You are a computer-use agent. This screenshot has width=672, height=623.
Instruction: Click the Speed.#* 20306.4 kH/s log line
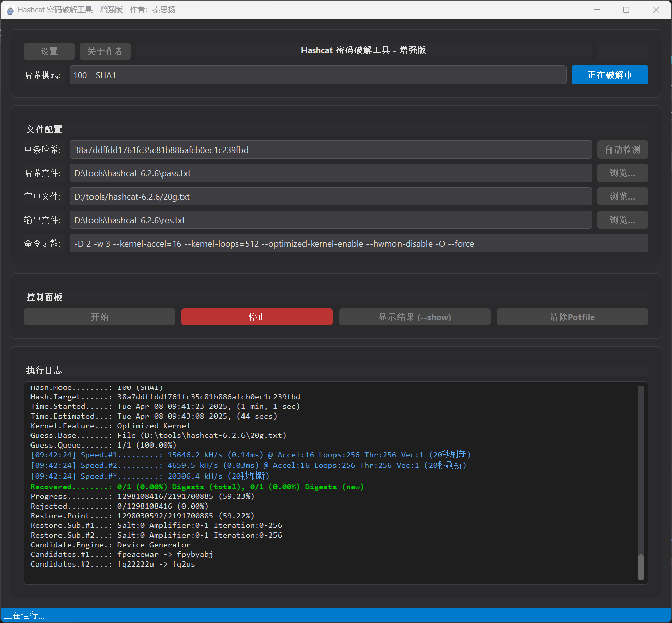pos(150,476)
